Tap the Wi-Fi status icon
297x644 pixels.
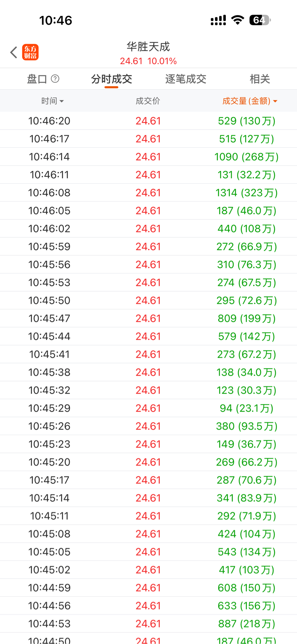pyautogui.click(x=237, y=20)
